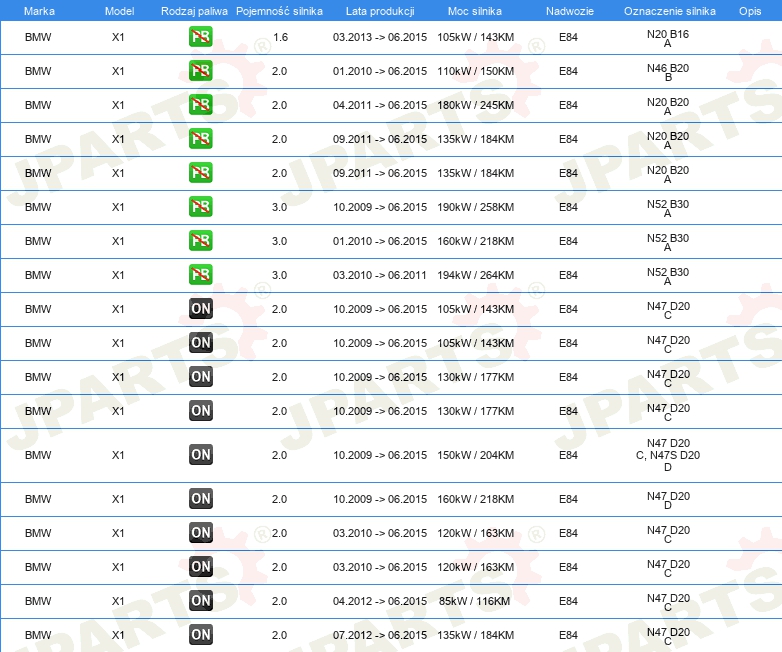Click the 03.2010 -> 06.2011 production date
The width and height of the screenshot is (782, 652).
click(380, 275)
